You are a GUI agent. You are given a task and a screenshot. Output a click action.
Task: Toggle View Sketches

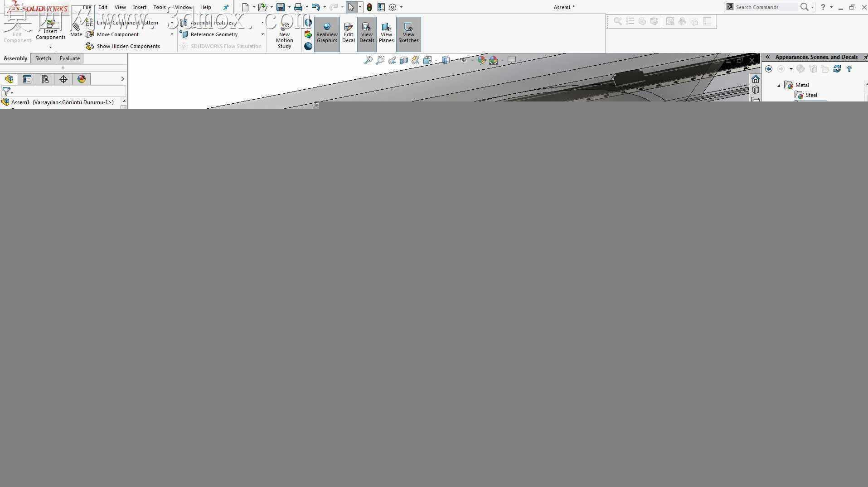tap(408, 34)
